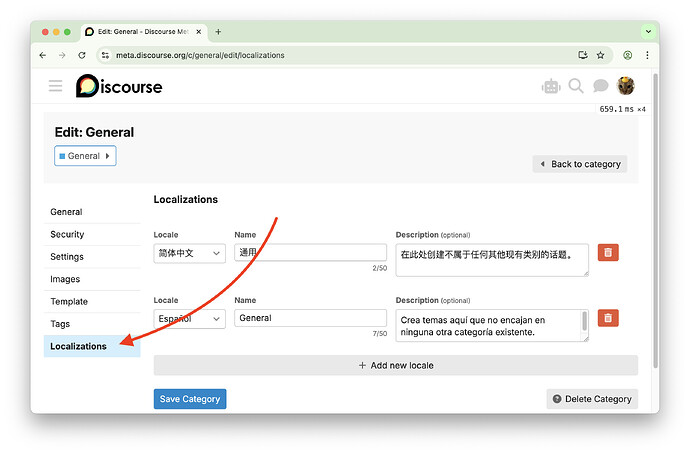Screen dimensions: 690x453
Task: Select the Localizations tab
Action: coord(92,346)
